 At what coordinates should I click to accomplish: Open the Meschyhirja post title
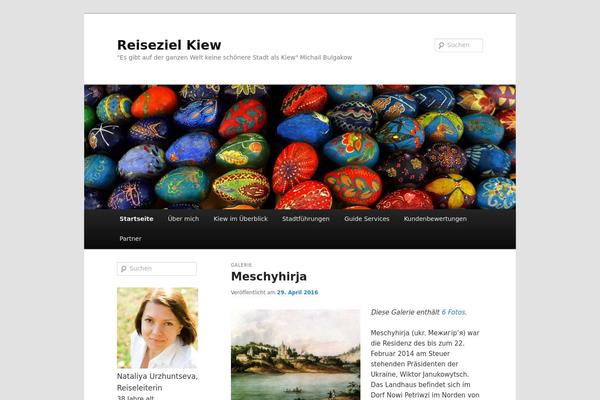(x=269, y=276)
